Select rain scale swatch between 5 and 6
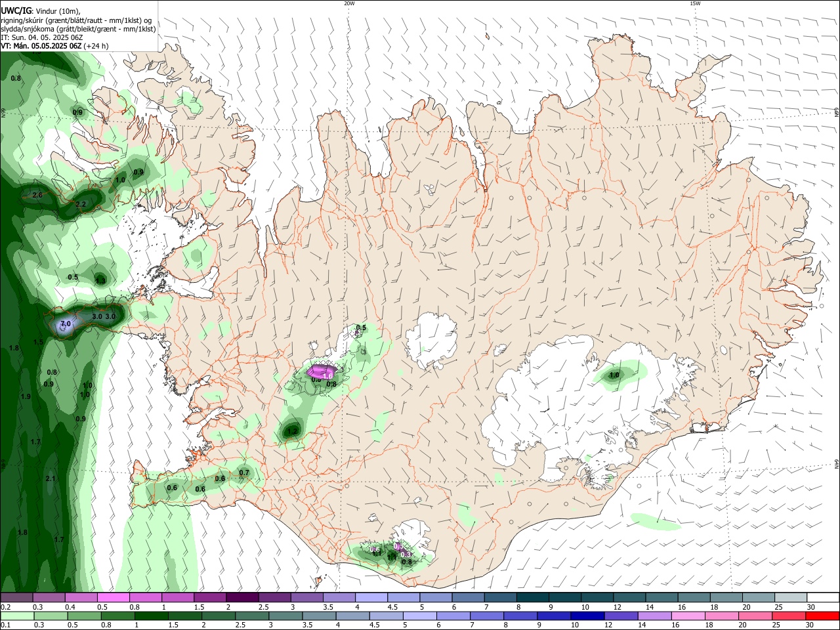The image size is (840, 630). [420, 616]
